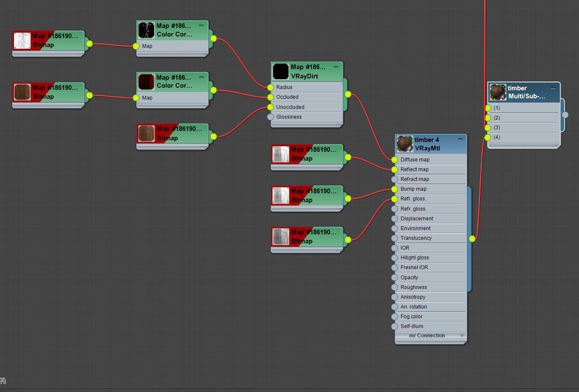Click the timber 4 node output socket

click(472, 239)
